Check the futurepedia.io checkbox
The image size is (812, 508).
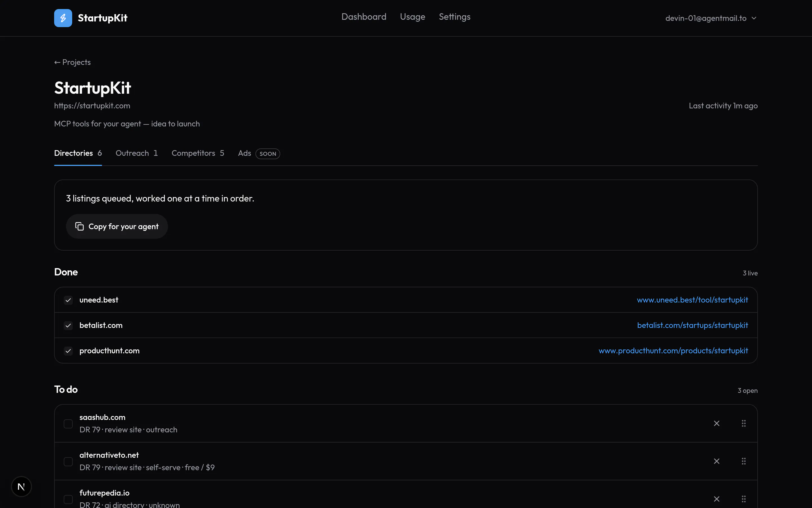pos(68,499)
